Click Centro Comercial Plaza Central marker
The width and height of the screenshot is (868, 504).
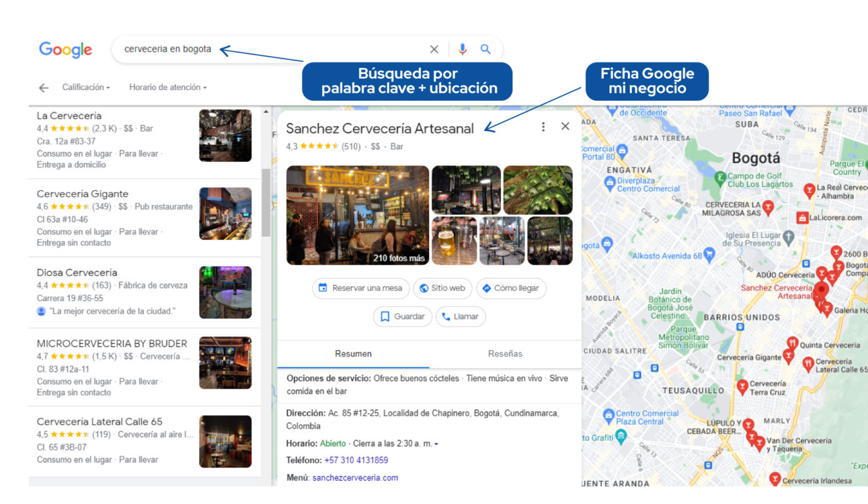coord(608,416)
